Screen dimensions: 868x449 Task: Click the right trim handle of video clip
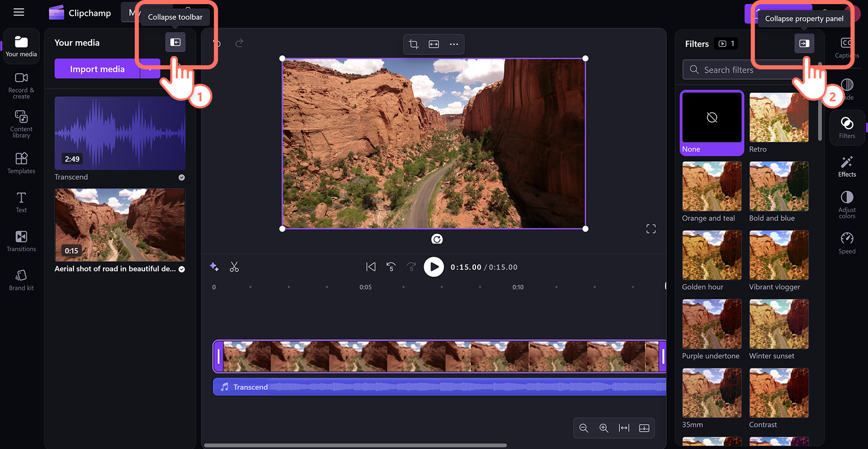coord(663,357)
